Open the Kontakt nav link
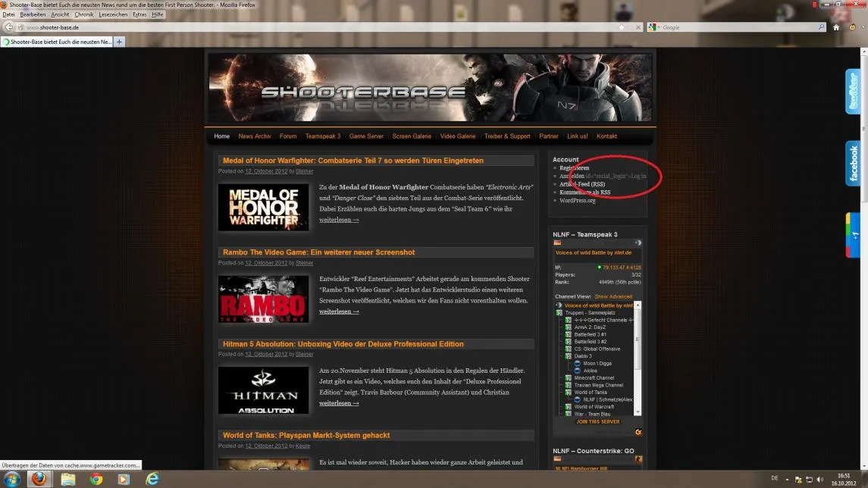Viewport: 868px width, 488px height. (x=606, y=136)
